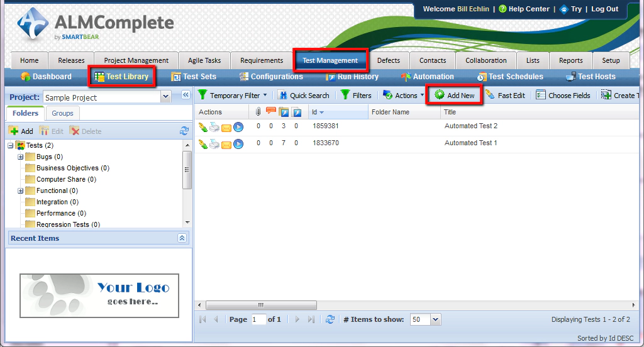Image resolution: width=644 pixels, height=347 pixels.
Task: Open Quick Search in the toolbar
Action: click(x=304, y=96)
